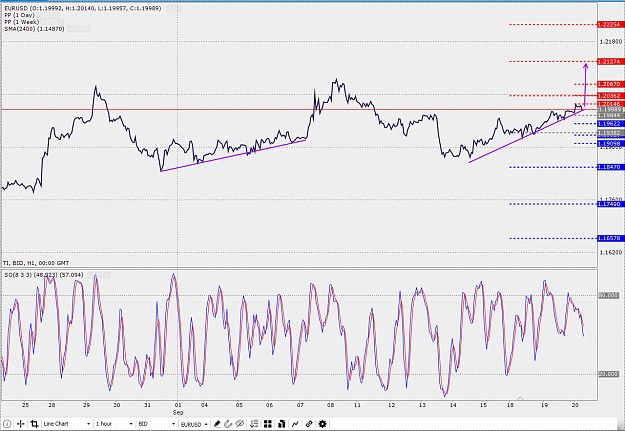
Task: Click the 1.19098 blue price label
Action: [x=610, y=144]
